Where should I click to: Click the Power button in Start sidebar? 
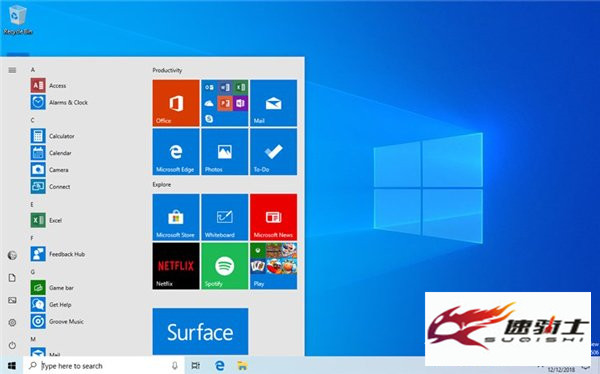point(12,345)
